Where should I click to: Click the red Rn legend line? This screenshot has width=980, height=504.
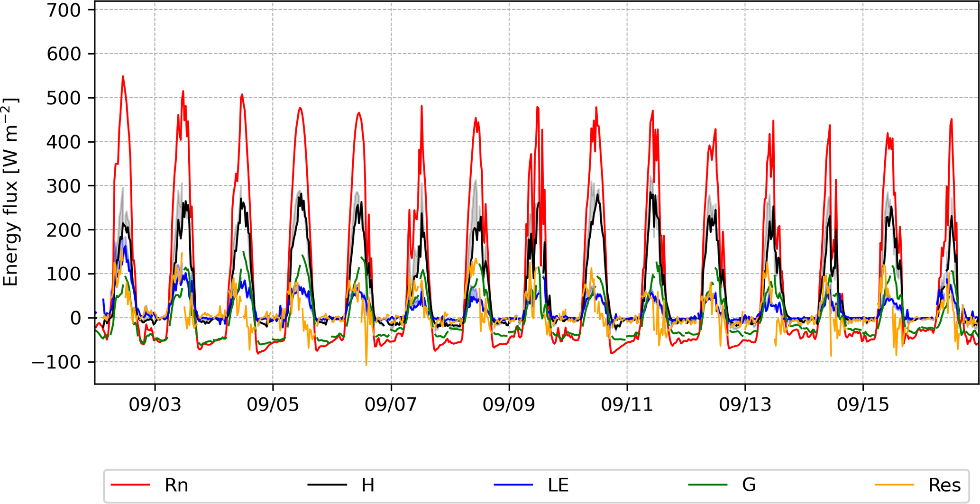130,485
